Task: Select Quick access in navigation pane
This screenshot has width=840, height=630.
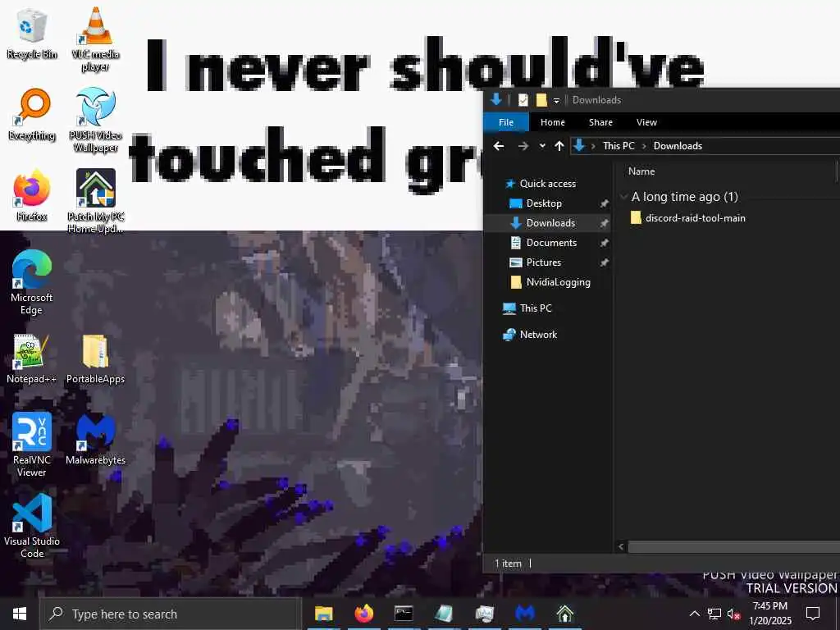Action: [x=541, y=184]
